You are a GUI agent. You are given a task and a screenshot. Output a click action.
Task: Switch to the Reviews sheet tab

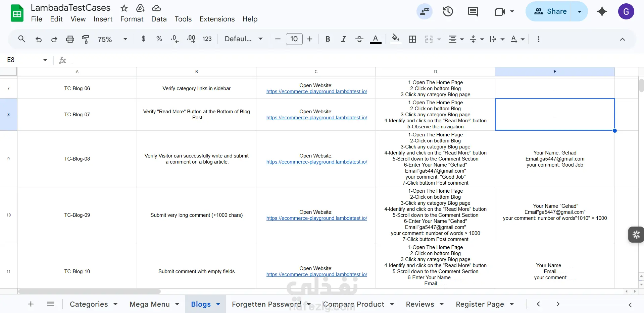click(x=420, y=304)
